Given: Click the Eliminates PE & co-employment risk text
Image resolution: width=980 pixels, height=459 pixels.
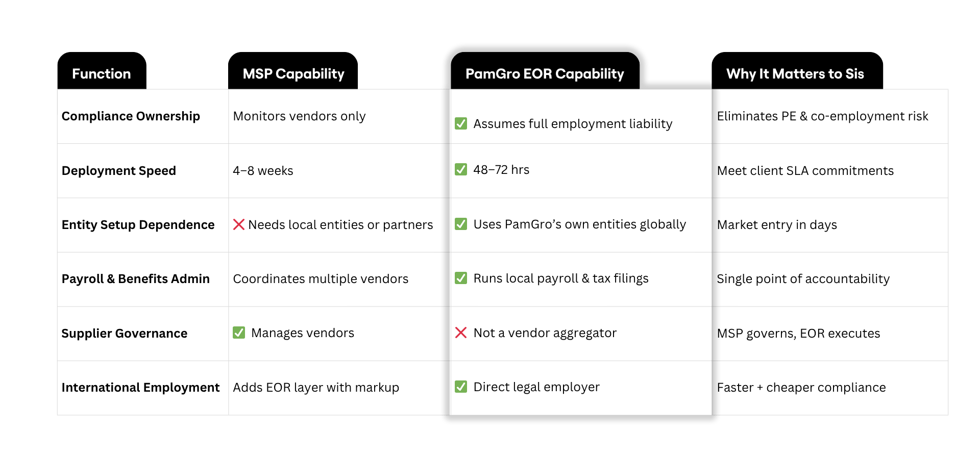Looking at the screenshot, I should pyautogui.click(x=822, y=116).
